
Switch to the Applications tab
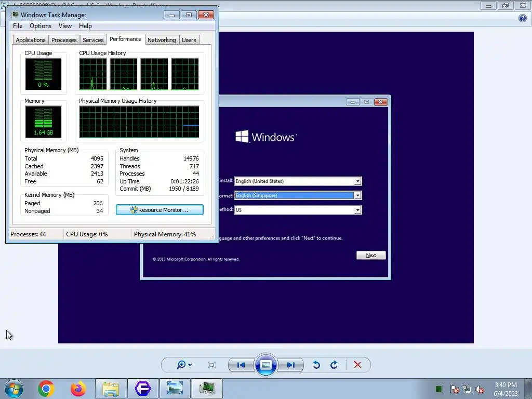point(31,40)
